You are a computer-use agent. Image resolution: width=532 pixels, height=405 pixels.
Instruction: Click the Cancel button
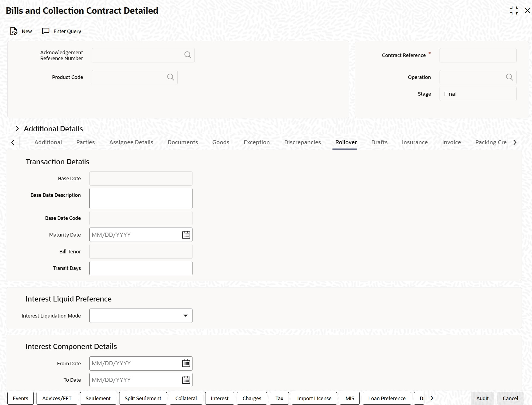pos(510,398)
